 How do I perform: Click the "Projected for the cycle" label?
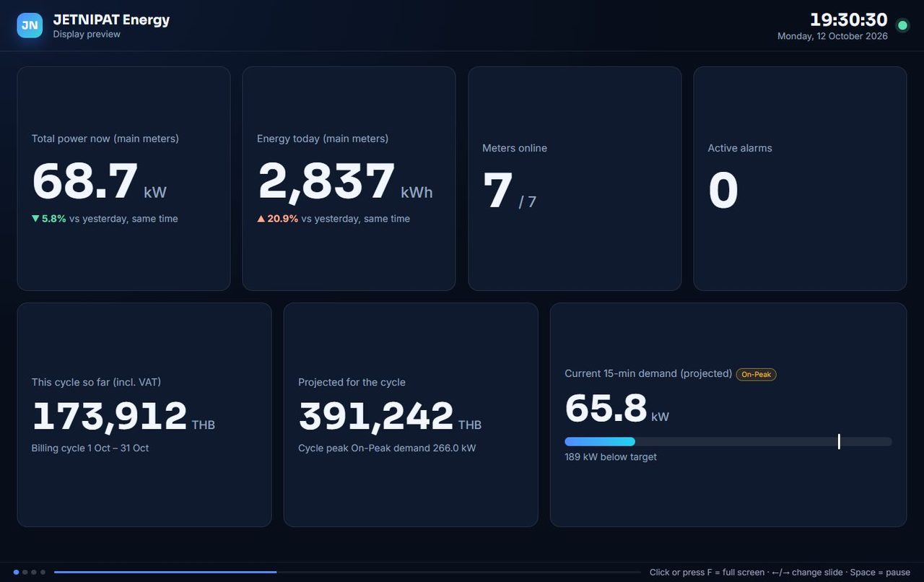point(352,382)
